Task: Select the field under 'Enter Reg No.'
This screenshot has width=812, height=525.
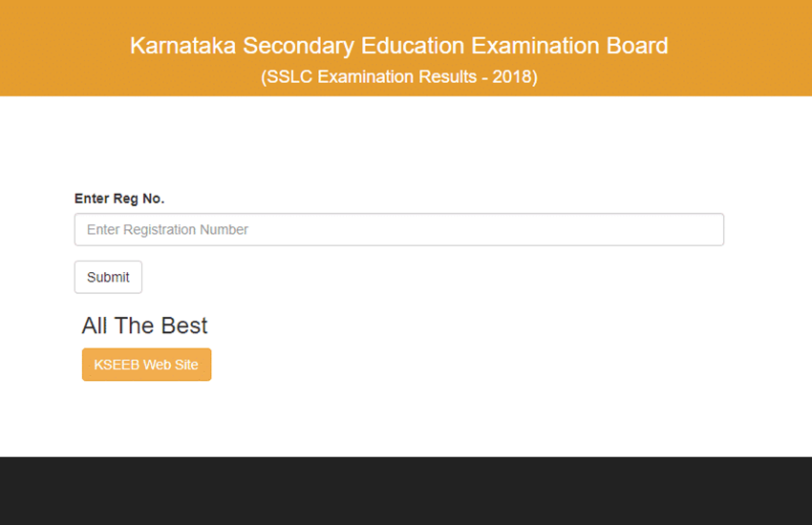Action: click(398, 230)
